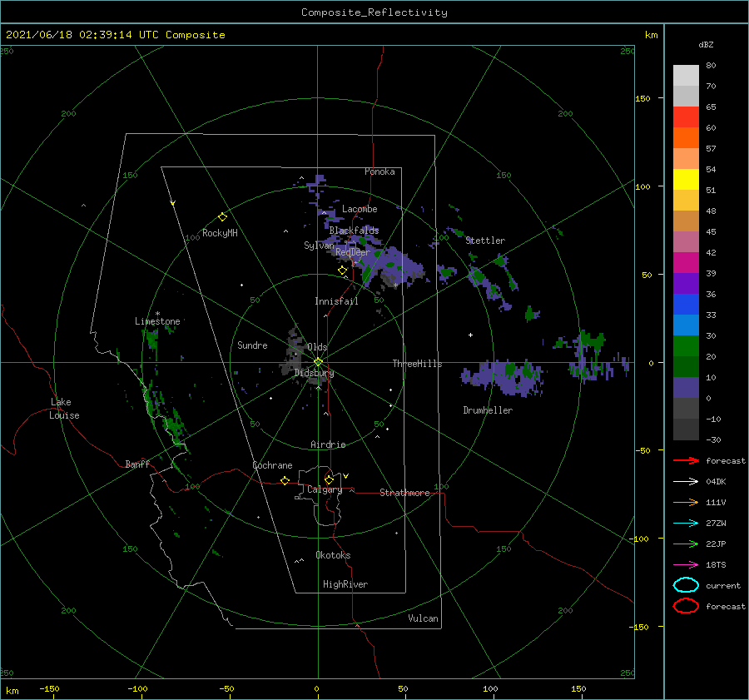Click the purple echo patch north of Drumheller
Screen dimensions: 749x700
503,378
